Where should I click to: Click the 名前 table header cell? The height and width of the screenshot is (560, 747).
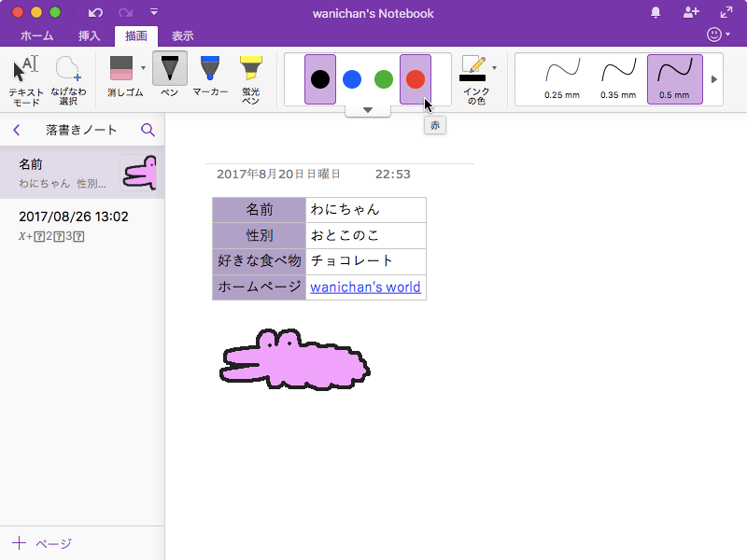click(x=260, y=209)
